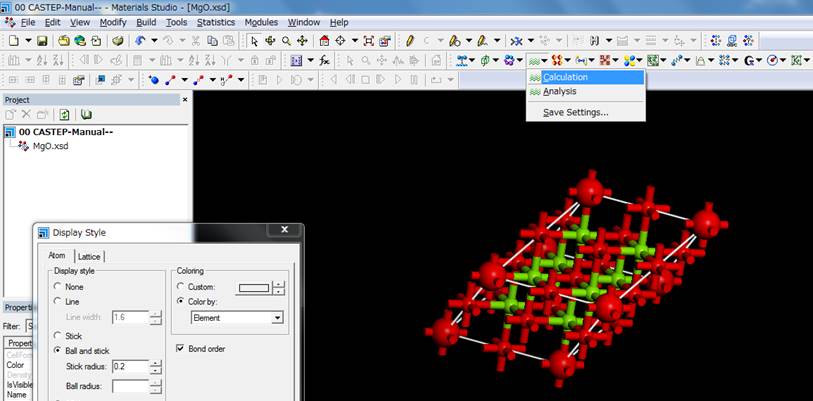The height and width of the screenshot is (401, 813).
Task: Open the Statistics menu
Action: [216, 22]
